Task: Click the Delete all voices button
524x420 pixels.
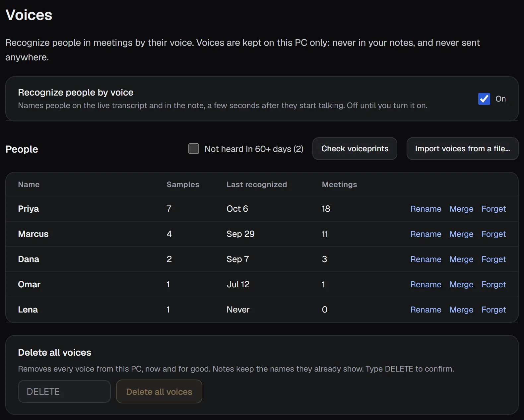Action: point(159,391)
